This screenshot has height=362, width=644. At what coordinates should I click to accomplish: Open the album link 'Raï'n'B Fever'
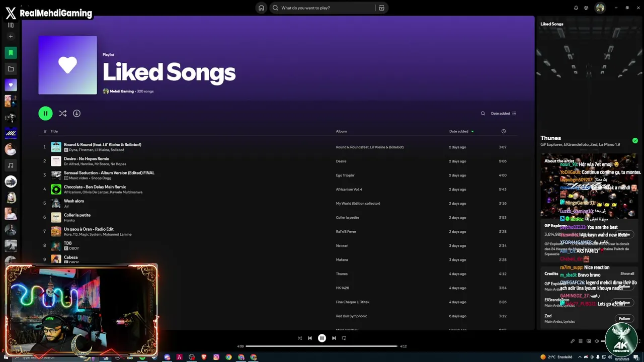(x=346, y=232)
